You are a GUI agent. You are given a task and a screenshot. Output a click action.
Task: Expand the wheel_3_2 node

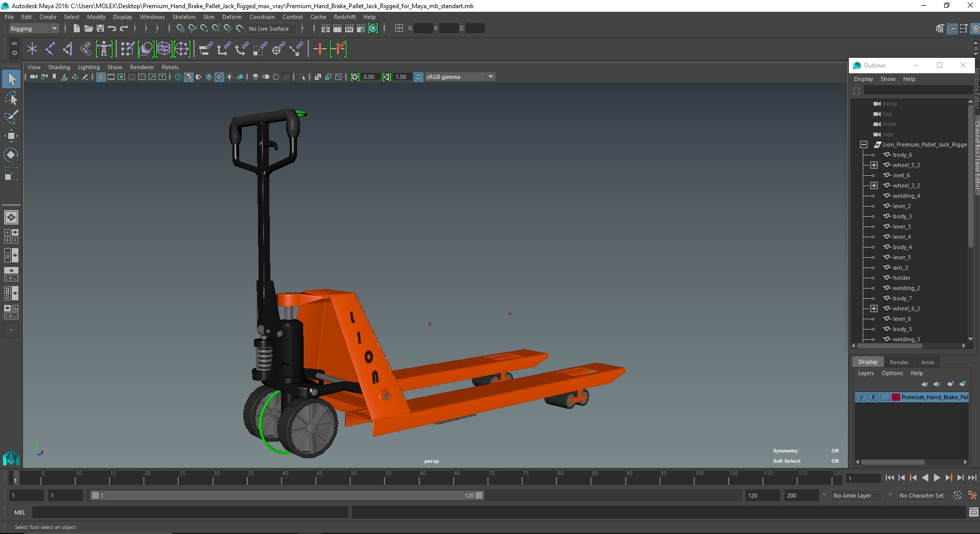874,186
